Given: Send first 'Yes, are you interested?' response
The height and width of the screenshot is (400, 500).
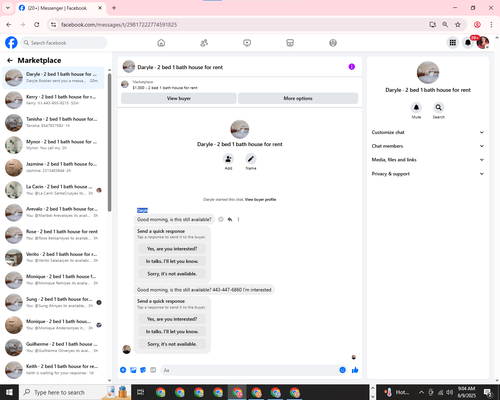Looking at the screenshot, I should [x=172, y=249].
